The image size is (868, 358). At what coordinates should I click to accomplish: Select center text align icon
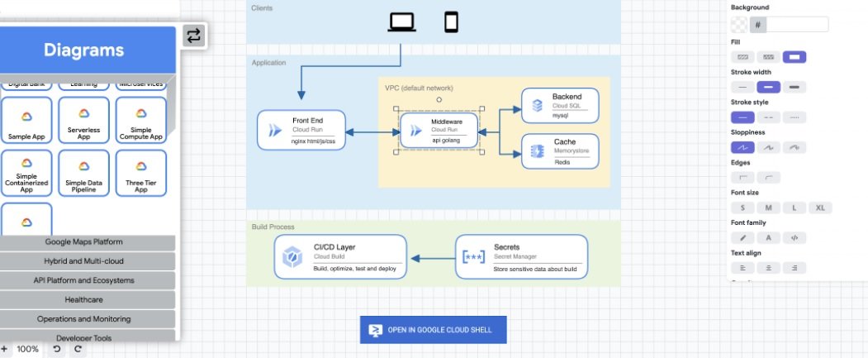768,268
